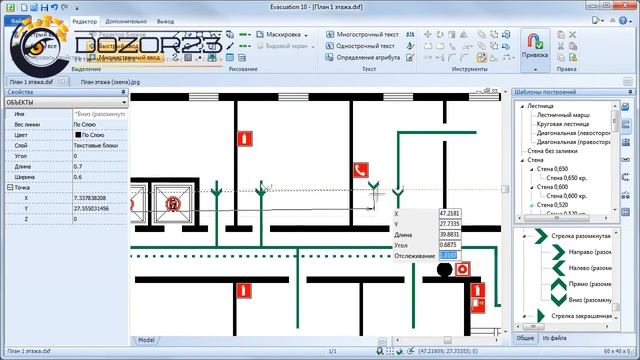Viewport: 640px width, 360px height.
Task: Open the ОБЪЕКТЫ combo box dropdown
Action: (x=124, y=102)
